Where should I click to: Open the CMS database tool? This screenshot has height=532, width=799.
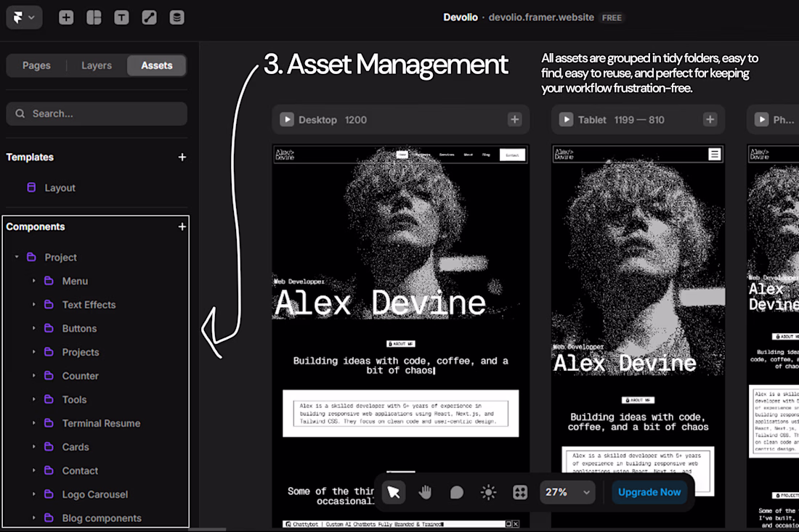tap(177, 18)
